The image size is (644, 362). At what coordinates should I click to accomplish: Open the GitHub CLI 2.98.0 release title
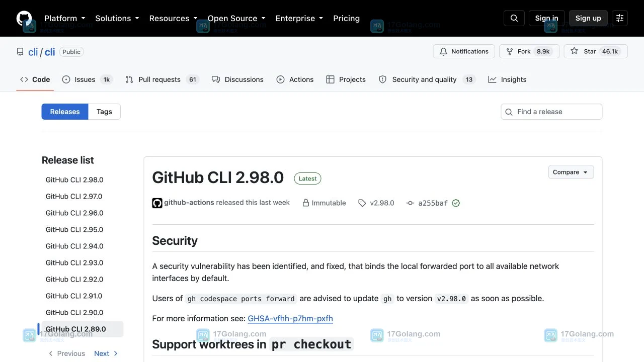(218, 177)
